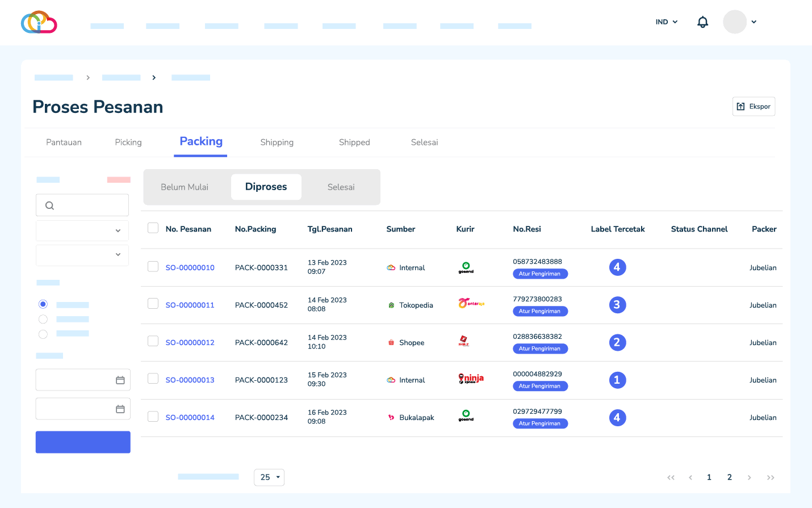Click Atur Pengiriman for resi 029729477799
Screen dimensions: 812x508
tap(540, 423)
